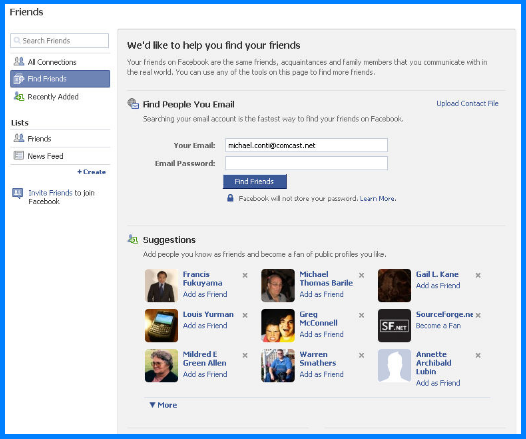Open Greg McConnell profile photo
The image size is (526, 439).
(x=278, y=325)
